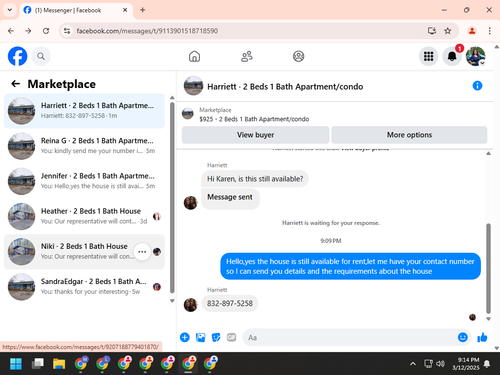The image size is (500, 375).
Task: Click the chat header listing thumbnail
Action: [x=193, y=86]
